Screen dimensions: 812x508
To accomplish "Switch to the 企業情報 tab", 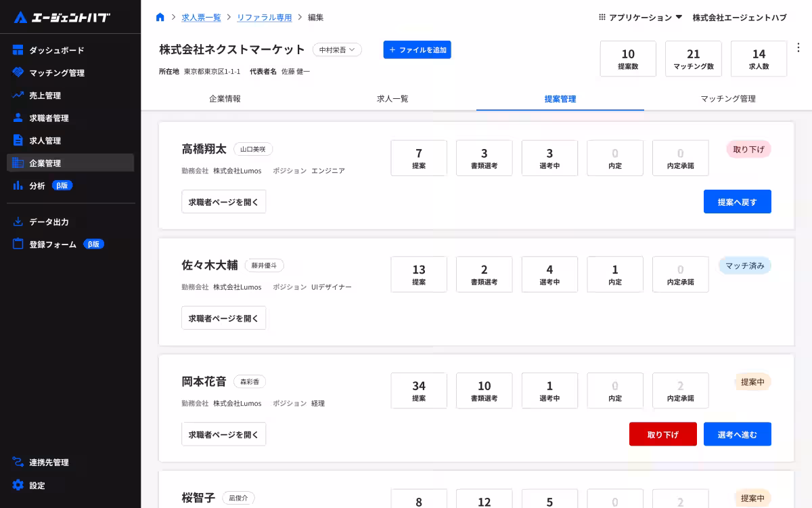I will pos(223,98).
